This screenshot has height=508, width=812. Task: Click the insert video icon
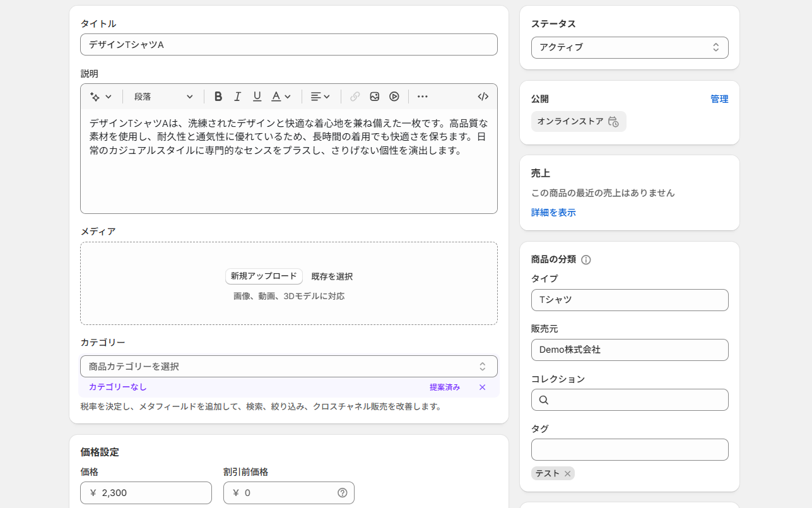pyautogui.click(x=394, y=97)
